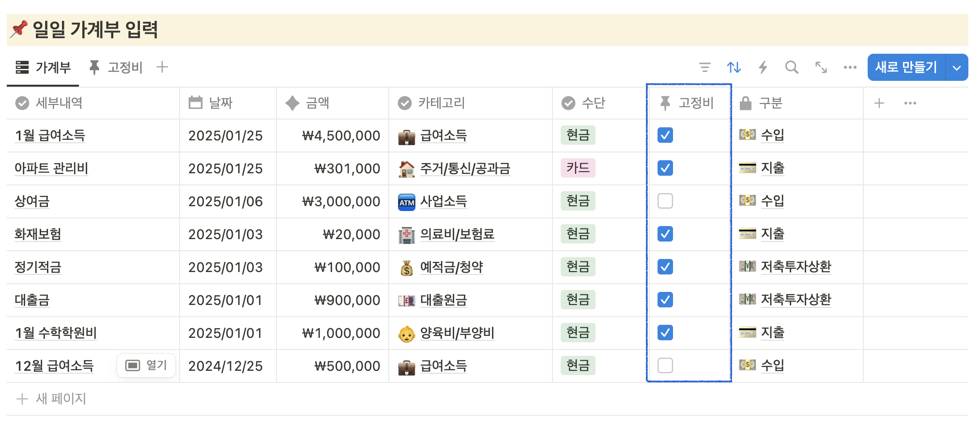Open property settings '...' icon in header row

(910, 103)
